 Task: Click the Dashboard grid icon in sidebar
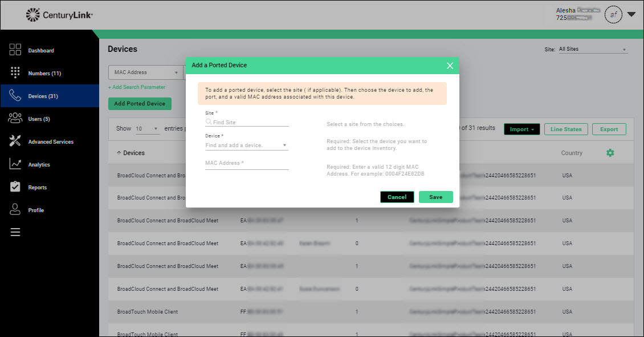tap(15, 50)
